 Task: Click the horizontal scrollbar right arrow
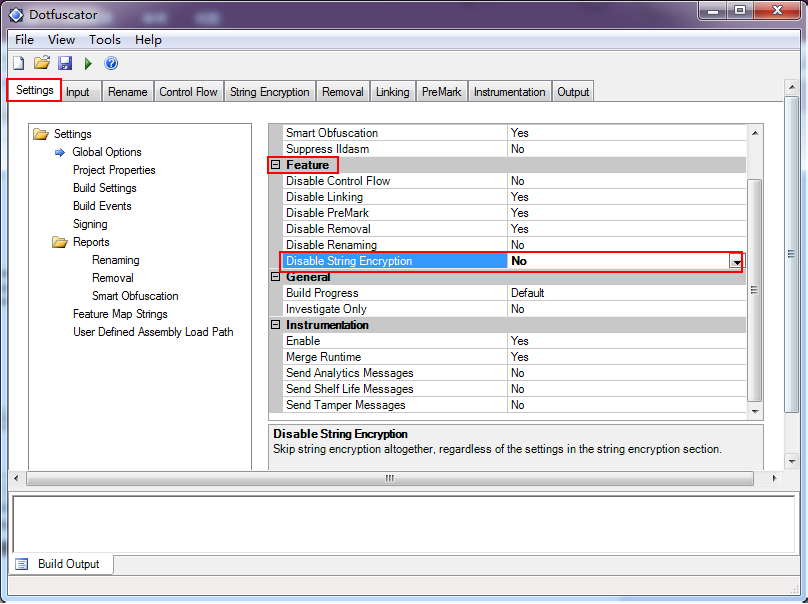click(774, 478)
